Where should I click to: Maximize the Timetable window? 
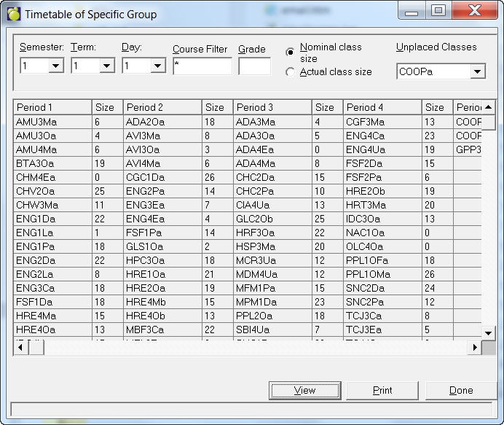(438, 11)
